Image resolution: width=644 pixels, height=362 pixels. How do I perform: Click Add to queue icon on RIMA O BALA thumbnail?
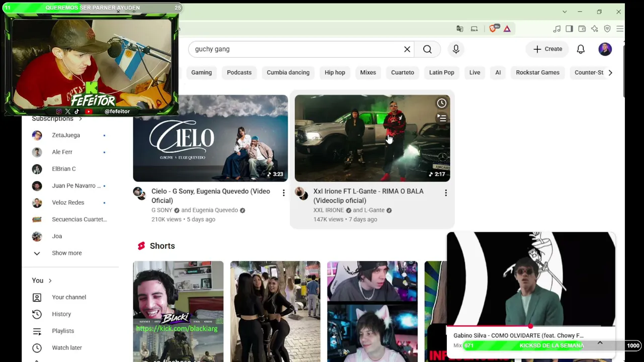[x=441, y=118]
